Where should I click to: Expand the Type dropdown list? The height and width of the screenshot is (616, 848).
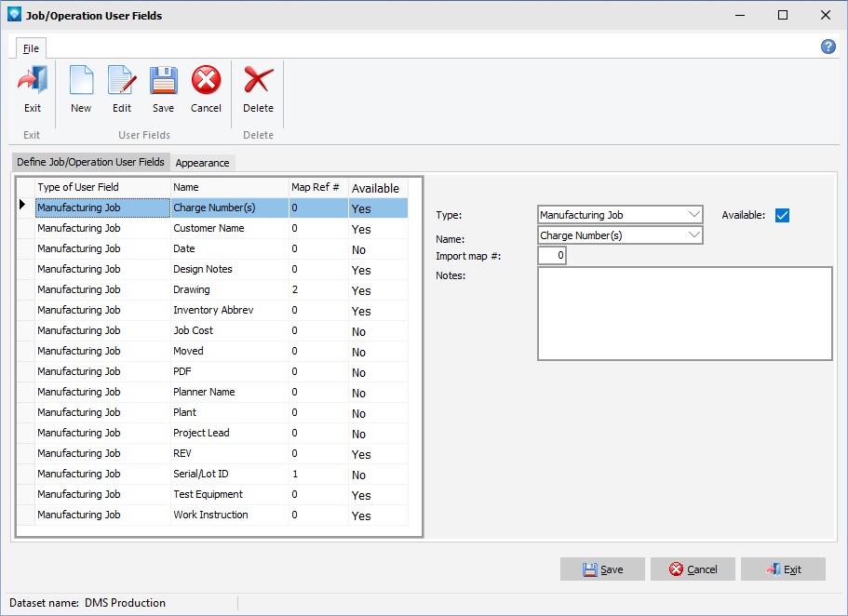[x=693, y=215]
